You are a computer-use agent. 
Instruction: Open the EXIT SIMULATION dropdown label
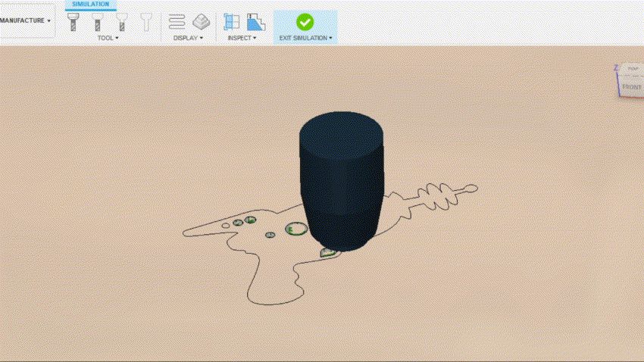[x=305, y=38]
